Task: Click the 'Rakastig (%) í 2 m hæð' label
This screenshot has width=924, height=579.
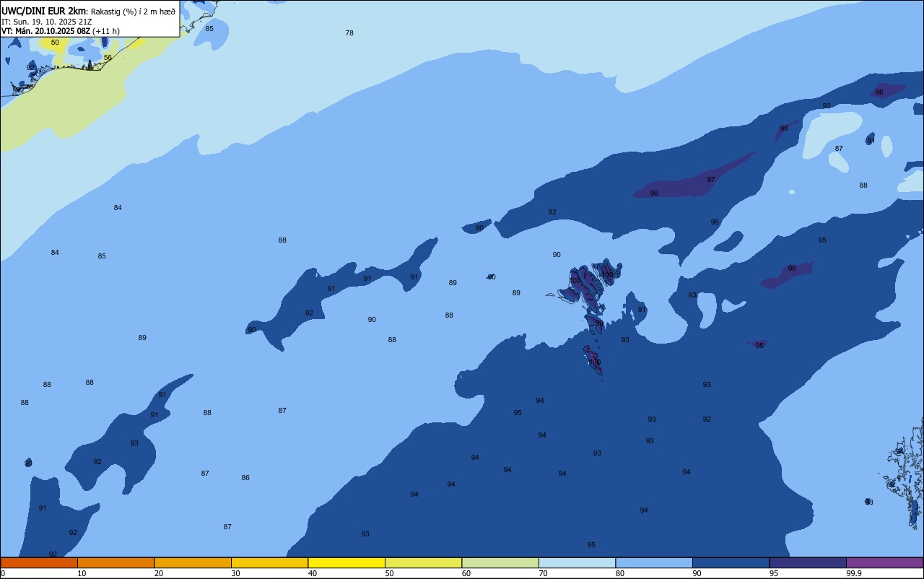Action: [133, 12]
